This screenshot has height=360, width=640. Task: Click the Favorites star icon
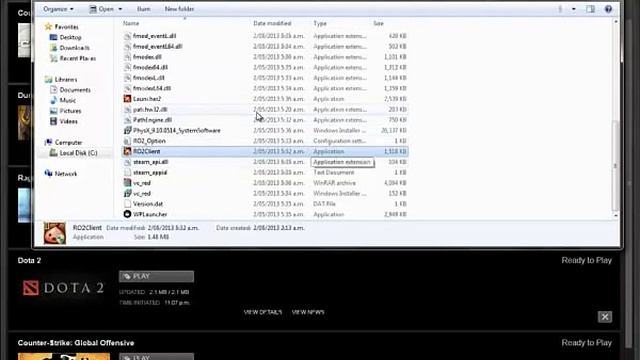click(48, 27)
